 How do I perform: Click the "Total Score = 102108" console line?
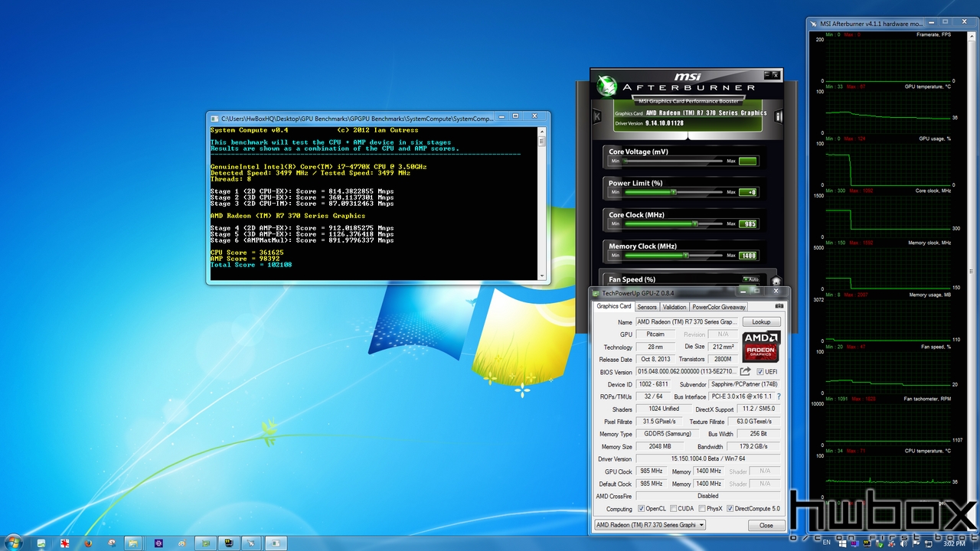251,265
